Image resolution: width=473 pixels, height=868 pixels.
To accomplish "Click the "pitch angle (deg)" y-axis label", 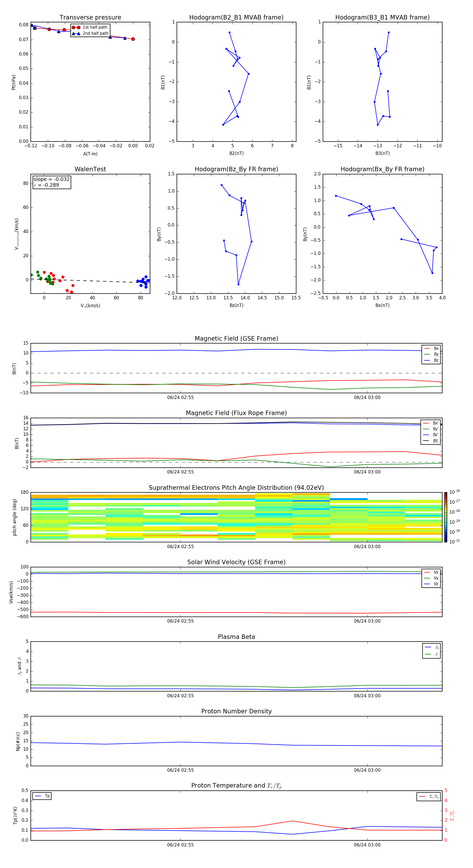I will click(x=14, y=517).
